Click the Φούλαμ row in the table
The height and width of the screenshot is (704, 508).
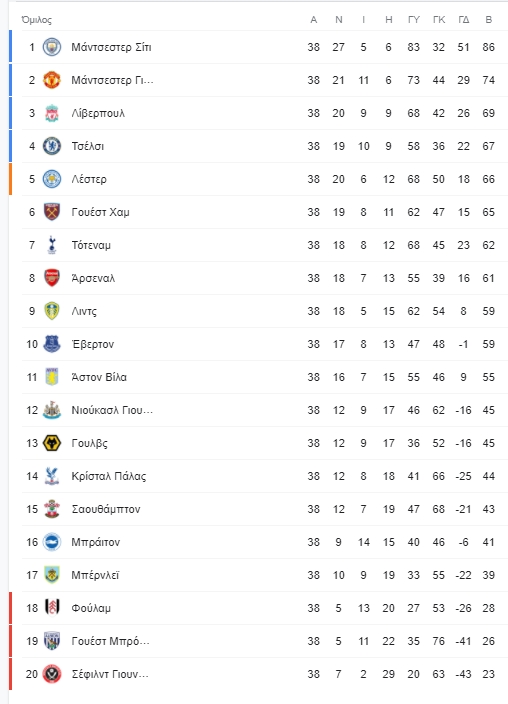[x=258, y=608]
